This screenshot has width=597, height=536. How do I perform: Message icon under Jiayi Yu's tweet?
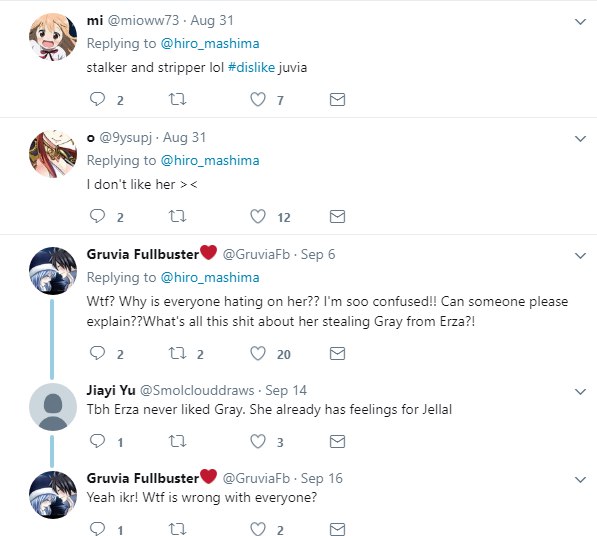pyautogui.click(x=337, y=441)
